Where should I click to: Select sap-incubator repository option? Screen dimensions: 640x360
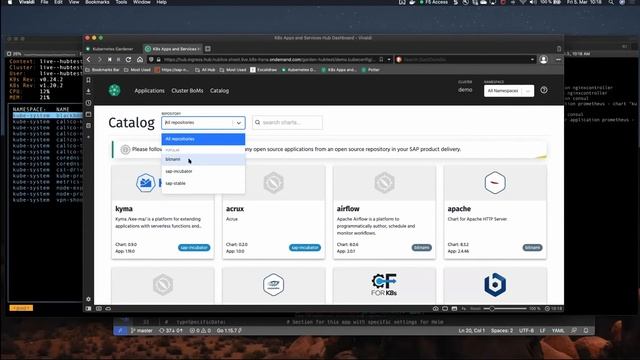pos(203,171)
